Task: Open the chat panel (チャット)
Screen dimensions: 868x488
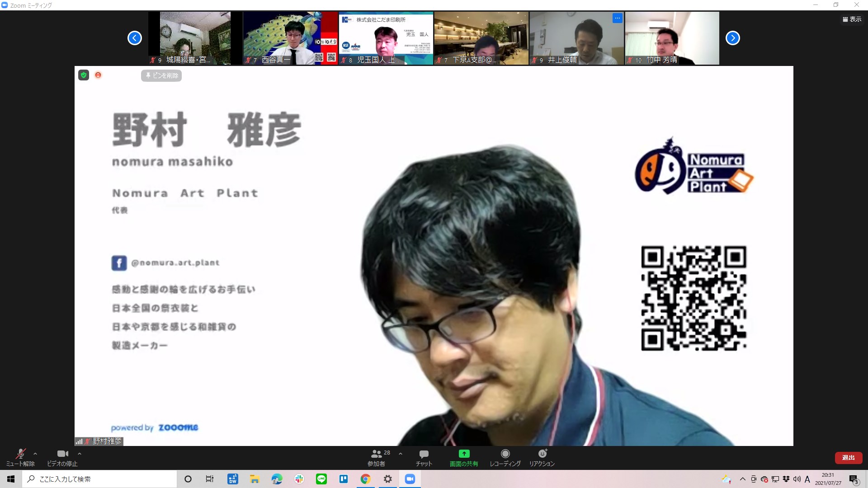Action: coord(424,457)
